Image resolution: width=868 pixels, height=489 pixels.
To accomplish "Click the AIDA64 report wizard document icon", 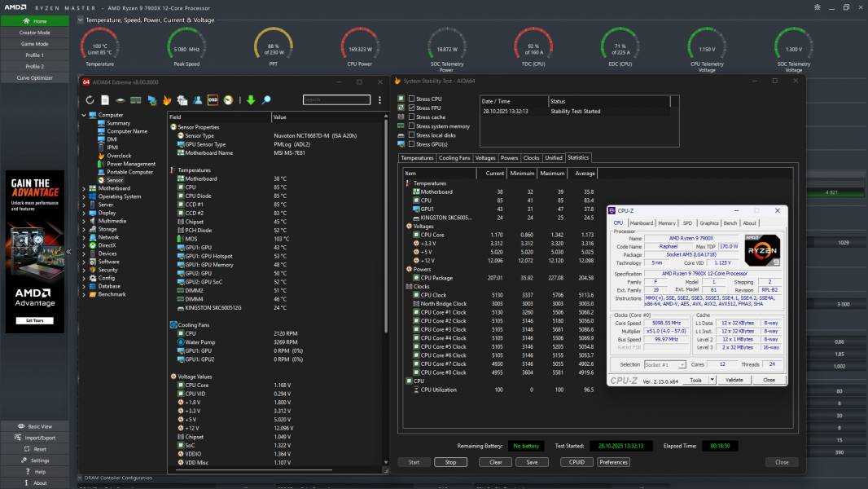I will click(105, 99).
